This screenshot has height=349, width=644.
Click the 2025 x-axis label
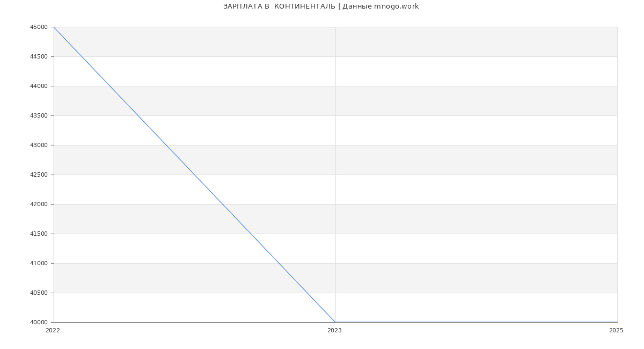(x=616, y=331)
